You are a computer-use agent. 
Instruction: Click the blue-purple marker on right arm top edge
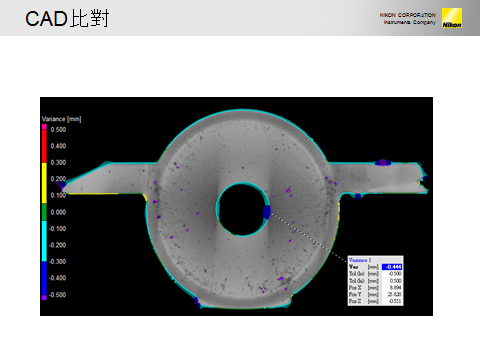(x=383, y=163)
